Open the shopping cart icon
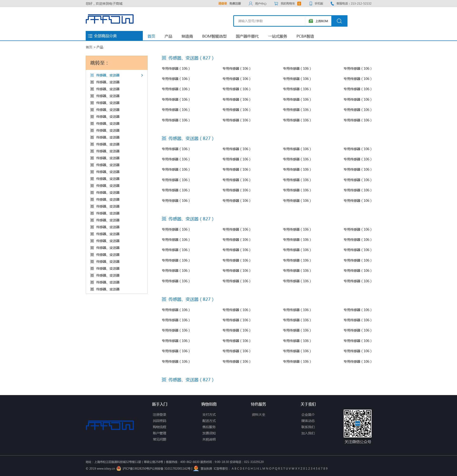The width and height of the screenshot is (457, 476). (276, 3)
